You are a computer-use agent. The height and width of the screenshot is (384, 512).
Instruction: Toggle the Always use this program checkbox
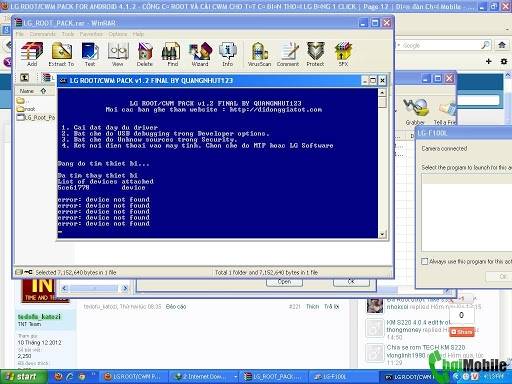424,261
